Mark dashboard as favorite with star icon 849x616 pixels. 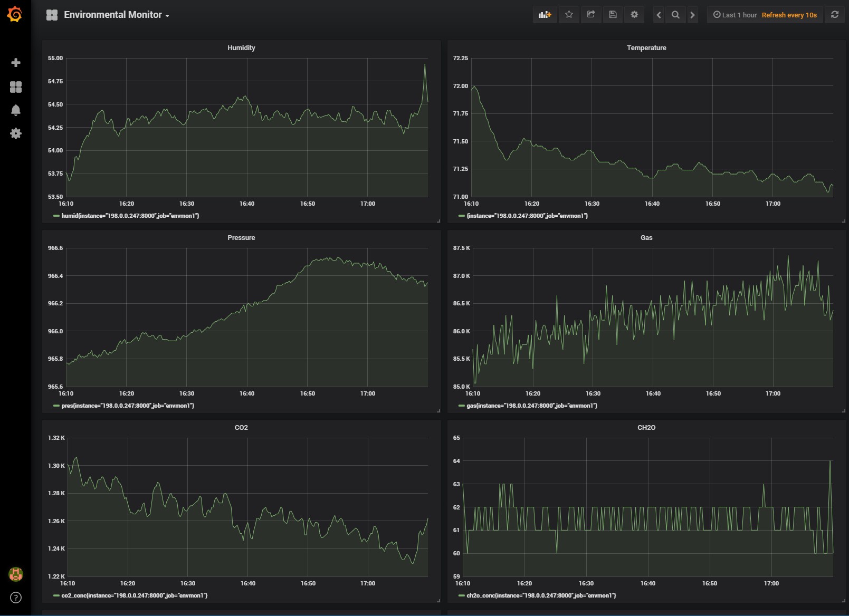tap(569, 15)
